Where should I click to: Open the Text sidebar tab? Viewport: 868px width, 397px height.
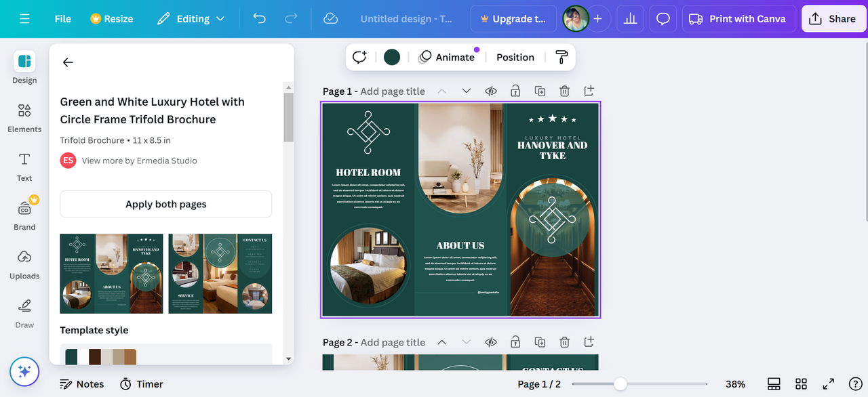coord(24,167)
